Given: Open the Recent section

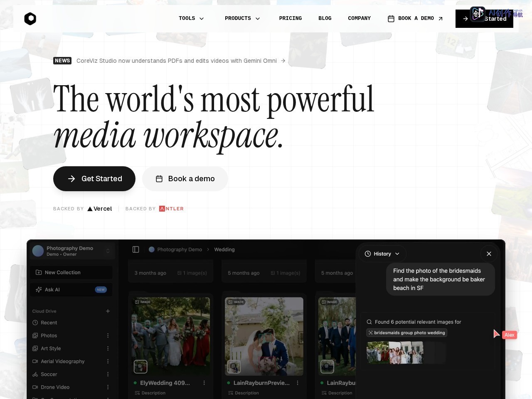Looking at the screenshot, I should click(45, 323).
